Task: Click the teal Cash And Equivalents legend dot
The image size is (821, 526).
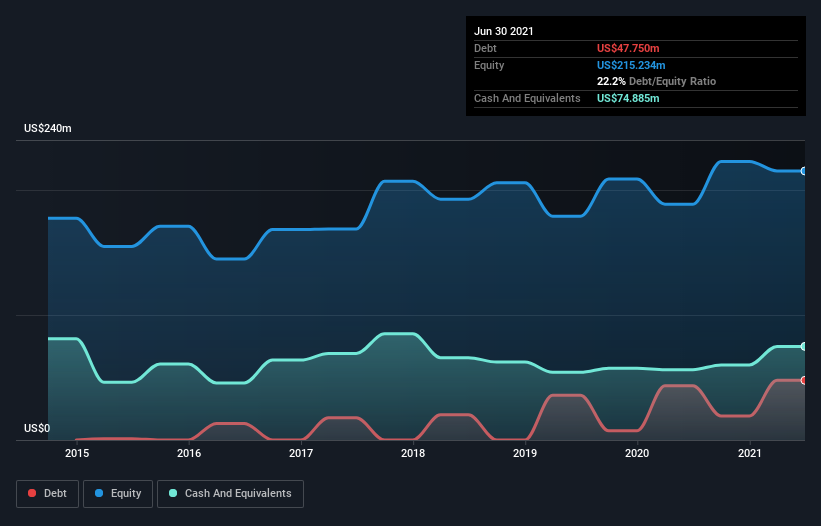Action: 173,493
